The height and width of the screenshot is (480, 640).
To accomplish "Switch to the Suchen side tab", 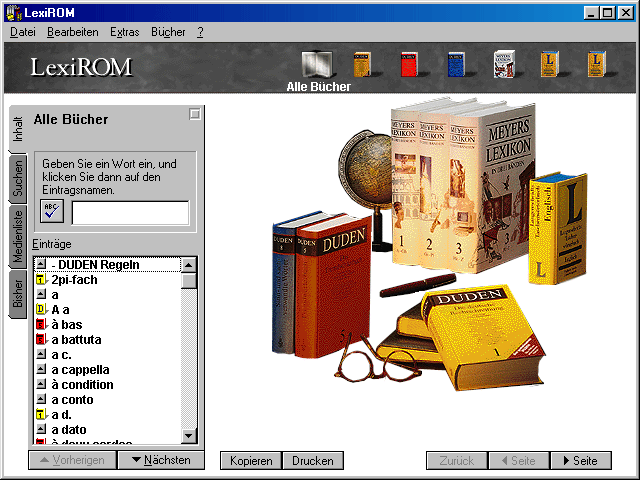I will (18, 178).
